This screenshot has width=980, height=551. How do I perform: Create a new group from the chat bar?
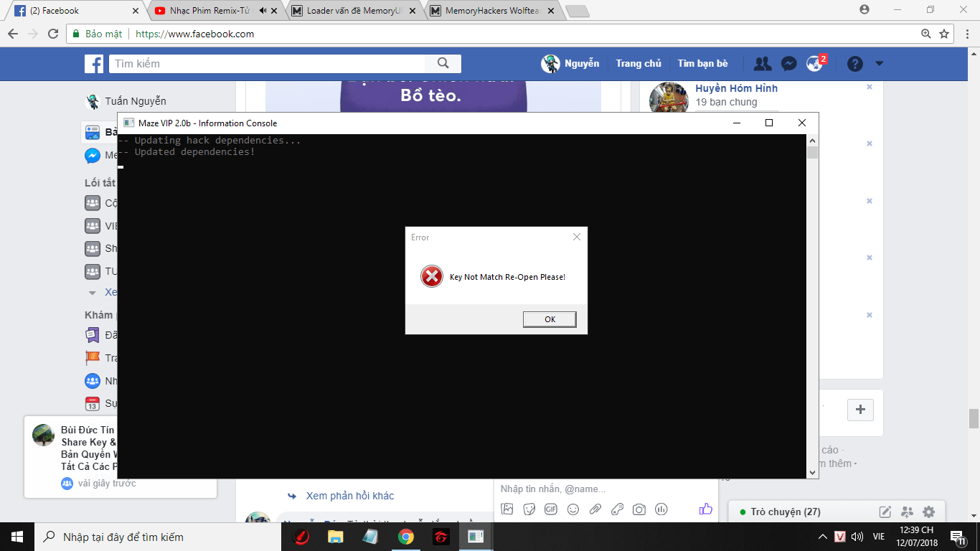[908, 512]
